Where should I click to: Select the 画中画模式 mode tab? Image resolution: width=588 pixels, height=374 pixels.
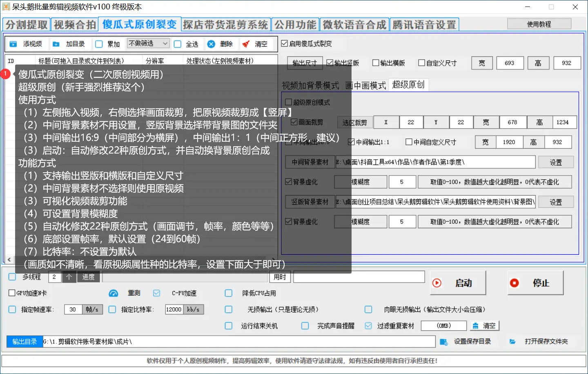366,85
